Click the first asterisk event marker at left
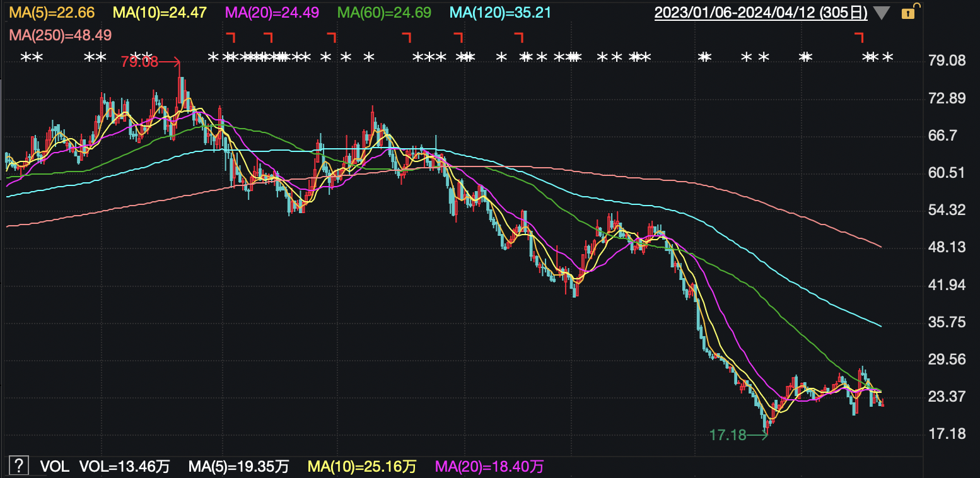980x478 pixels. 26,57
